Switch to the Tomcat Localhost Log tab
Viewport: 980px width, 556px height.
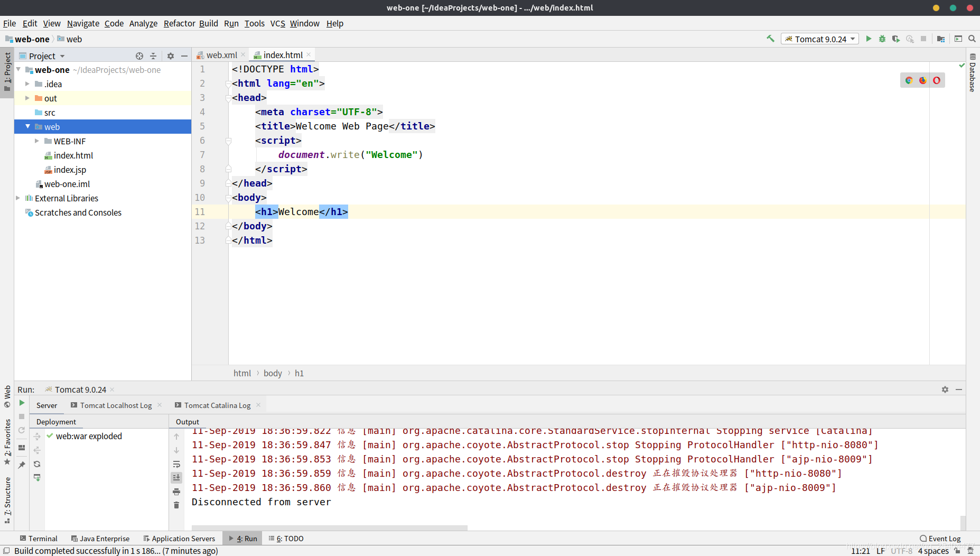[116, 405]
